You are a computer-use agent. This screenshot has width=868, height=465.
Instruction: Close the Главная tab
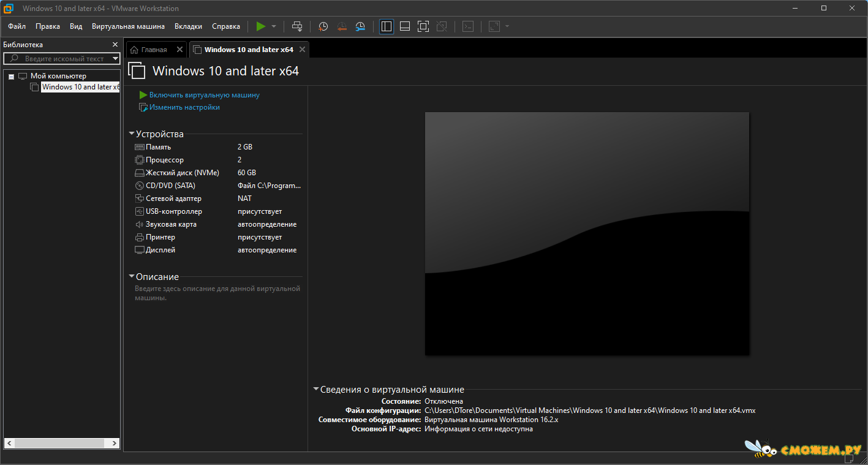(x=179, y=50)
